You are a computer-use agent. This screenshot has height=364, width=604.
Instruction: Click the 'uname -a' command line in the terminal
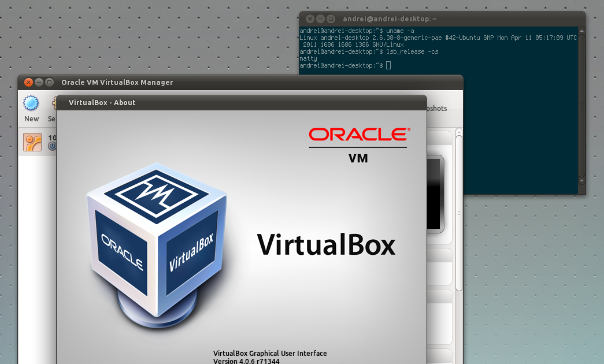click(x=357, y=31)
